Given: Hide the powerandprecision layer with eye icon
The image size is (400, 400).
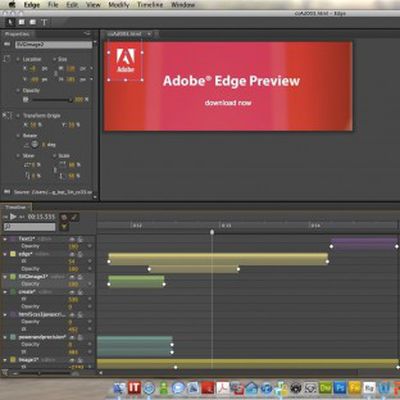Looking at the screenshot, I should point(72,337).
